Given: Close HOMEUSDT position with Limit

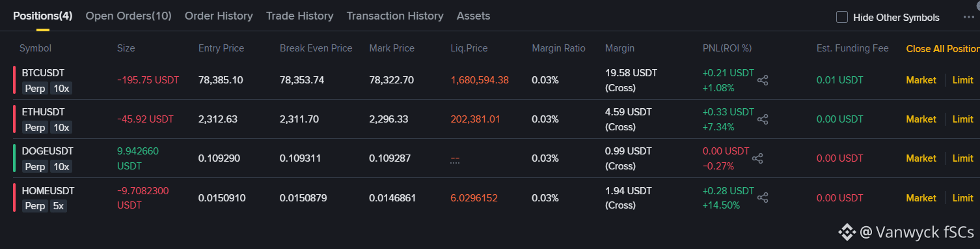Looking at the screenshot, I should coord(962,198).
